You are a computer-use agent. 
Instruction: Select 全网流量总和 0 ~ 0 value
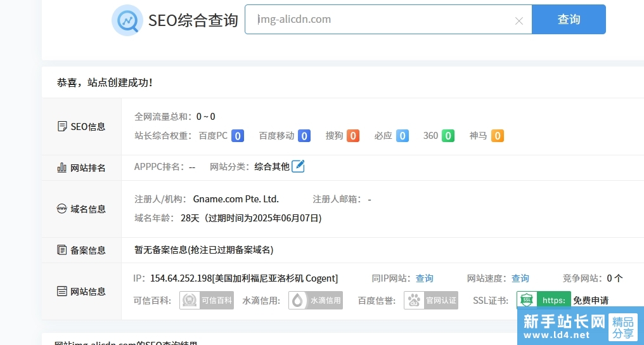click(x=206, y=117)
